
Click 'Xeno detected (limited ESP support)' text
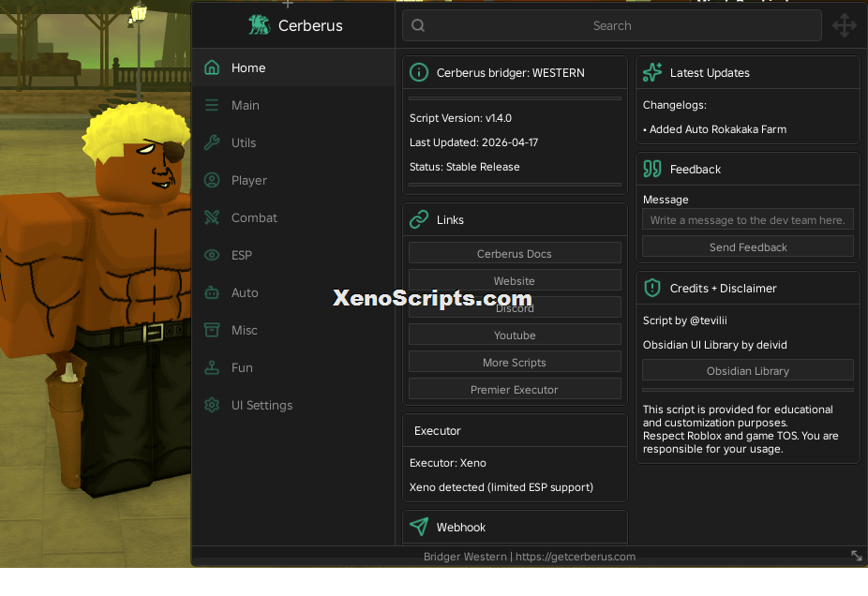[x=501, y=487]
